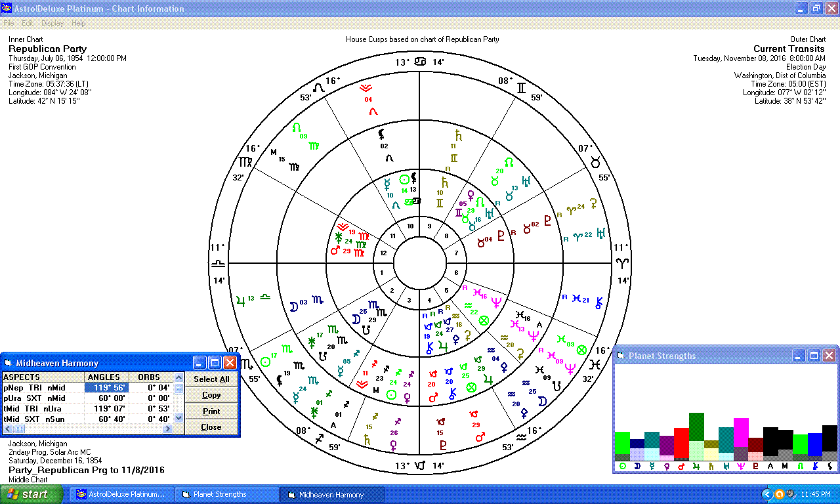Click the 'Current Transits' outer chart heading

[789, 49]
